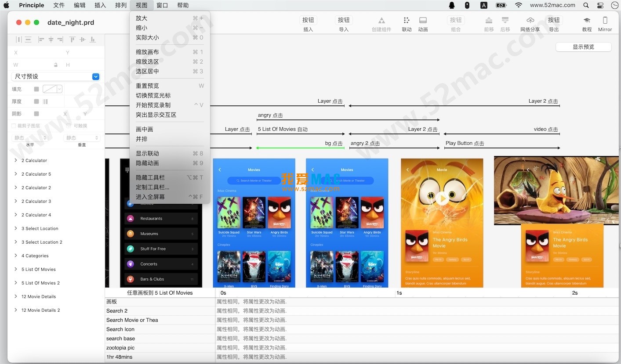
Task: Select the 3 Select Location 2 layer
Action: 42,242
